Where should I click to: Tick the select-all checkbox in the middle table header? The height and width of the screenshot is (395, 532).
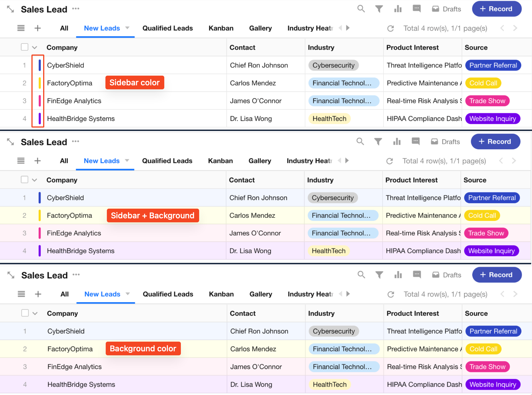pyautogui.click(x=25, y=180)
